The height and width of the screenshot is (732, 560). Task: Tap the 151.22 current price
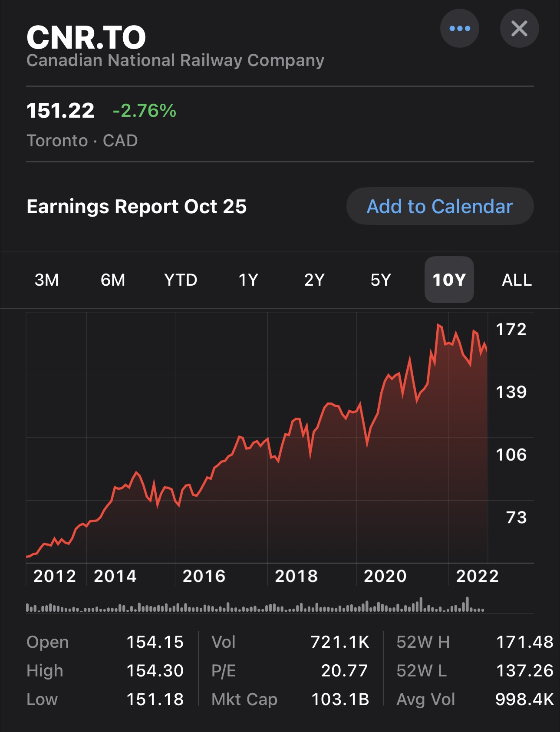[60, 111]
